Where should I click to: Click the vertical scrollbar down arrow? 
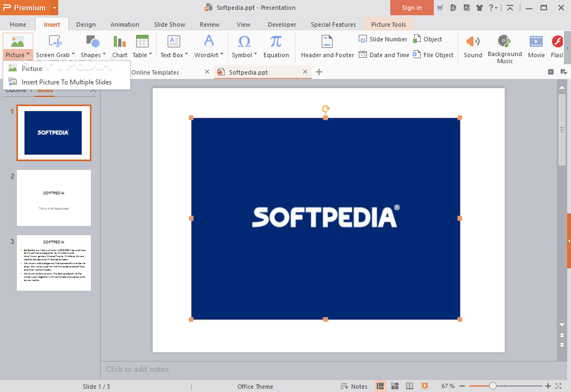click(562, 324)
